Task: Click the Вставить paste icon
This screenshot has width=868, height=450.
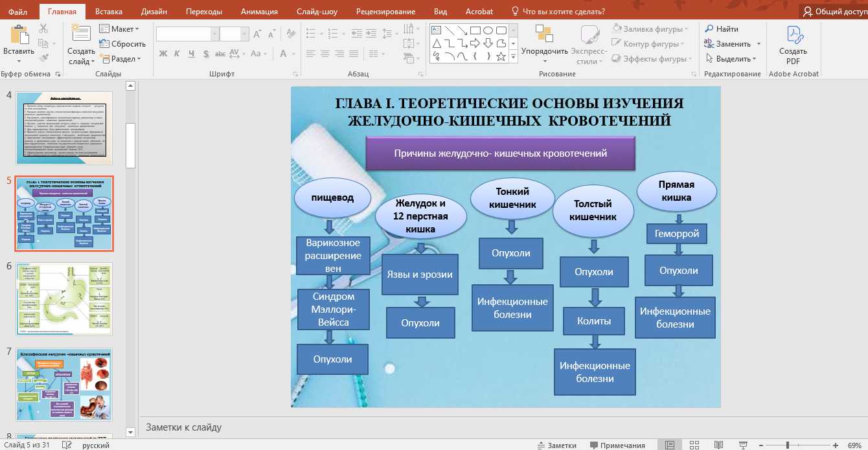Action: point(18,34)
